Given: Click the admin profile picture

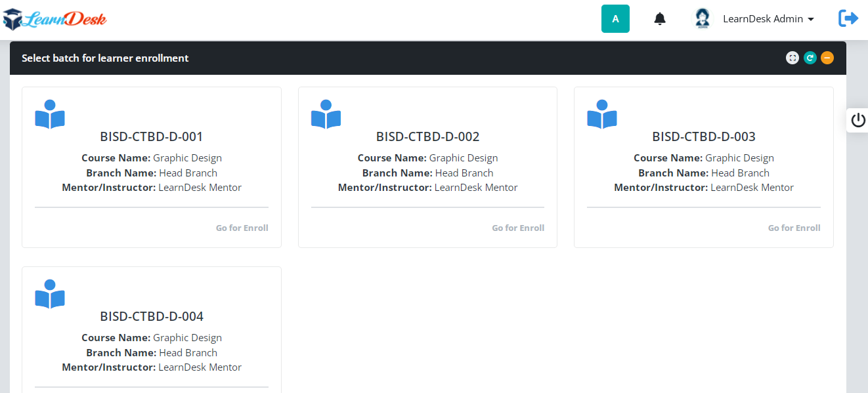Looking at the screenshot, I should [703, 18].
